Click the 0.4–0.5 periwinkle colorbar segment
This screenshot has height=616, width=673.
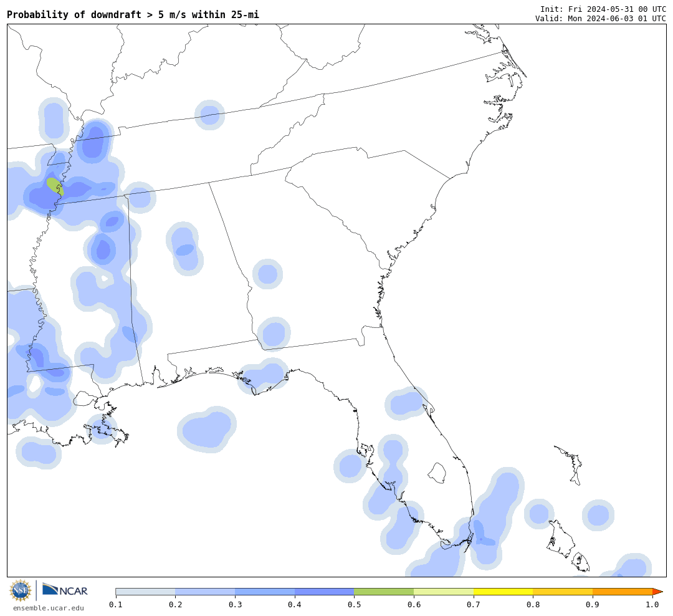(324, 592)
